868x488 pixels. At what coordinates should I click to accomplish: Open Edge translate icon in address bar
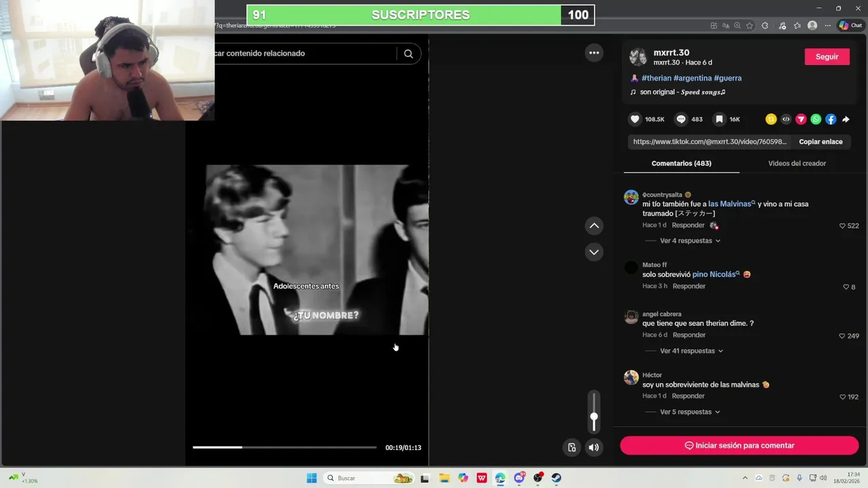pos(725,26)
